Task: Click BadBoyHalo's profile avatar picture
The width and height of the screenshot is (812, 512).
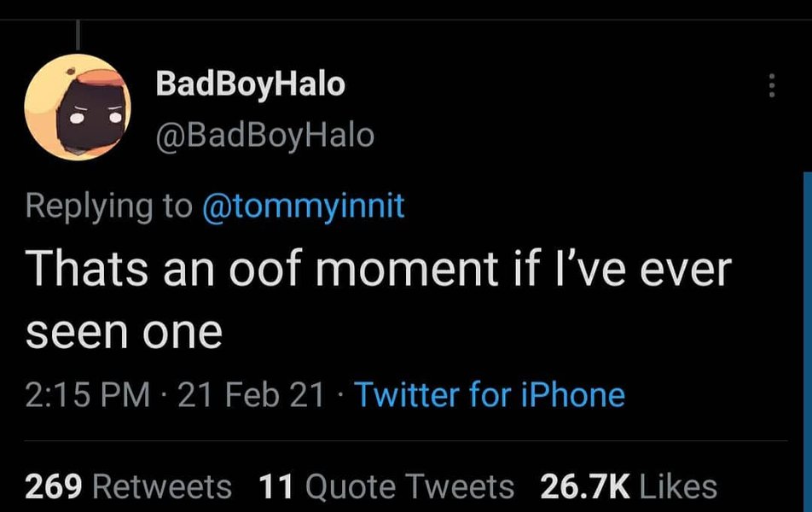Action: (78, 108)
